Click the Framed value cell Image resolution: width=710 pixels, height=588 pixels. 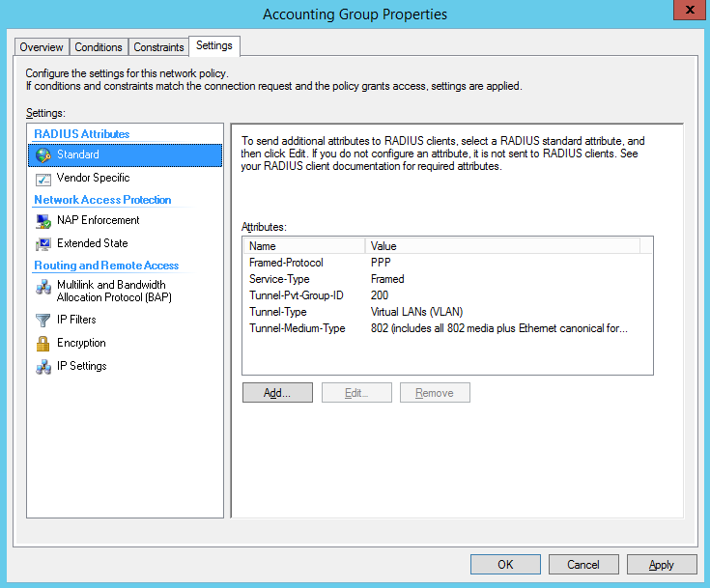pos(387,279)
